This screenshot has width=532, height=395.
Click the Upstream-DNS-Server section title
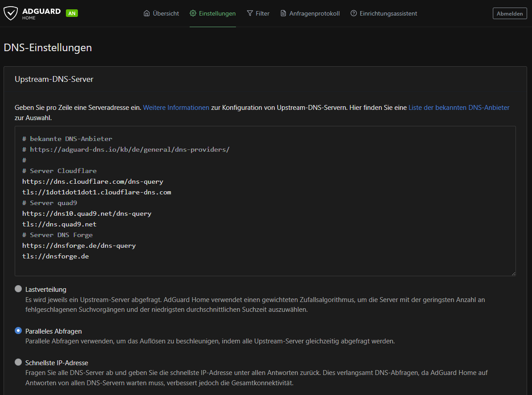[x=54, y=79]
